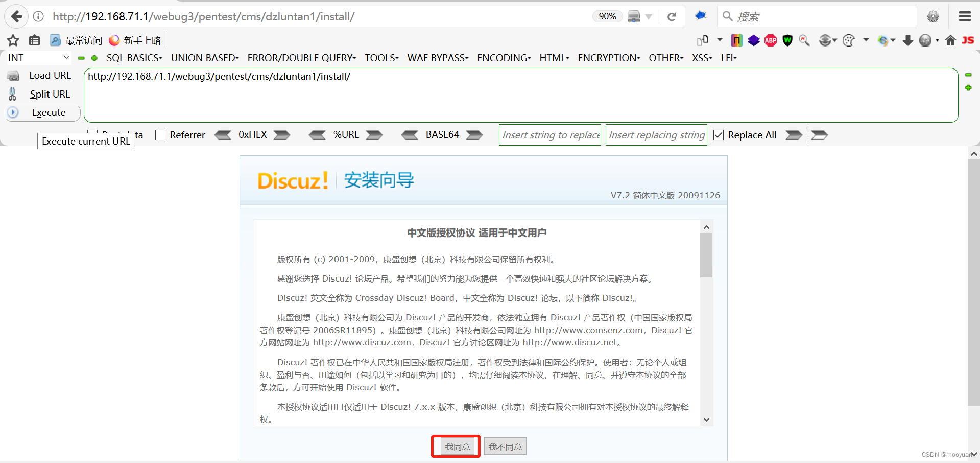Click the purple layers extension icon
The image size is (980, 463).
click(754, 40)
